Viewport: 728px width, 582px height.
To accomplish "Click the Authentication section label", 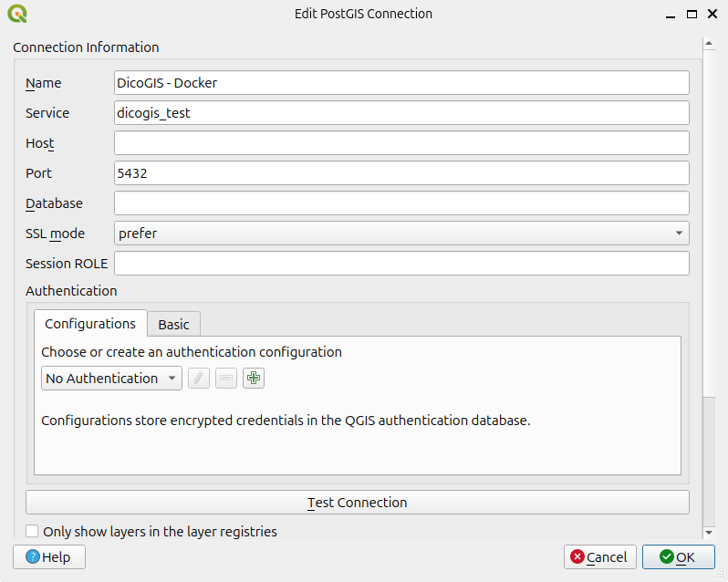I will coord(71,291).
